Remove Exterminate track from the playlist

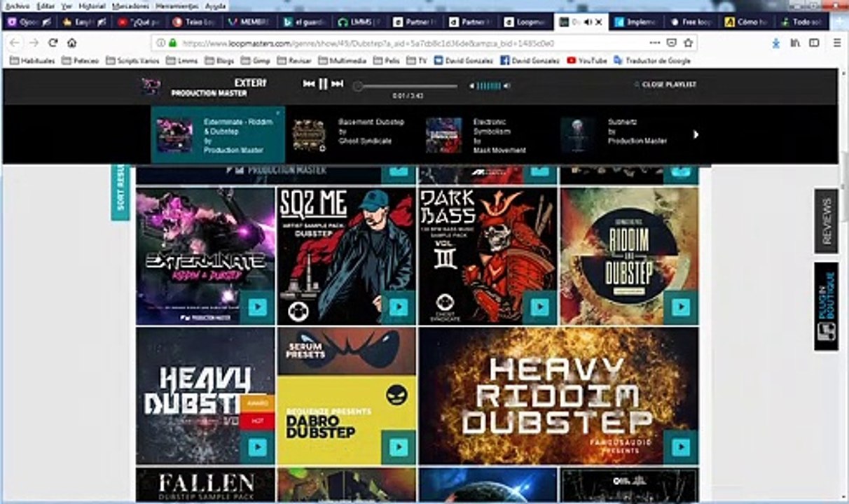click(x=277, y=112)
